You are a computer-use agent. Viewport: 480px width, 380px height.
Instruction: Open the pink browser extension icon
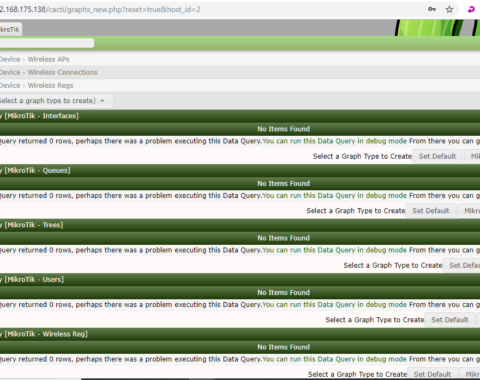pyautogui.click(x=471, y=9)
